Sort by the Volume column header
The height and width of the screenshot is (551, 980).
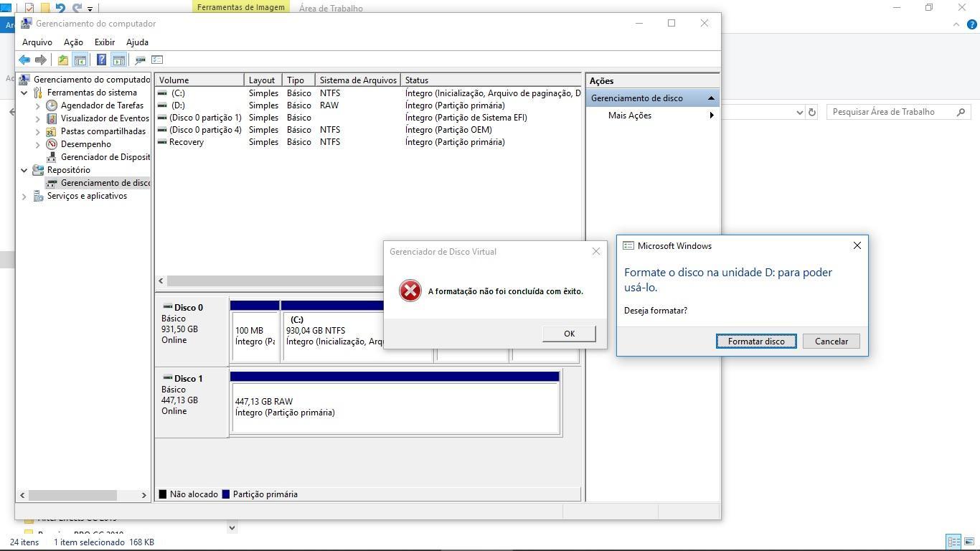click(x=199, y=80)
